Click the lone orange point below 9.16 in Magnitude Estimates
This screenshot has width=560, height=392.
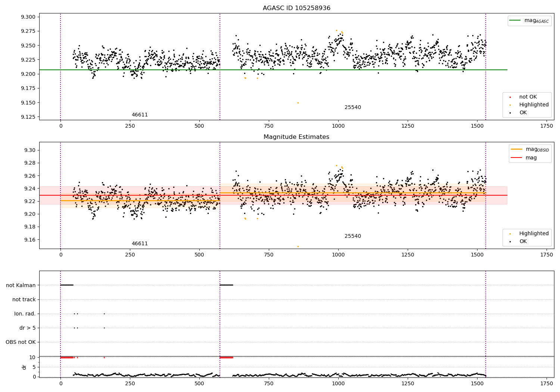(x=298, y=246)
